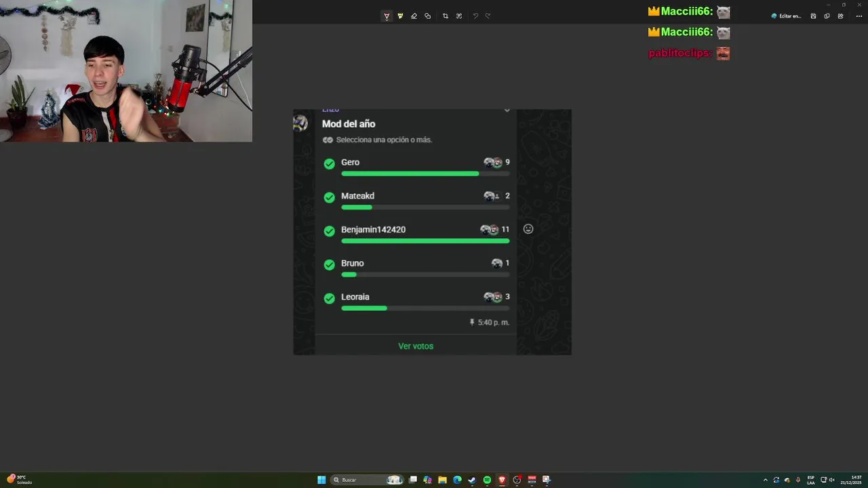Open the See more three-dots menu
868x488 pixels.
(859, 16)
